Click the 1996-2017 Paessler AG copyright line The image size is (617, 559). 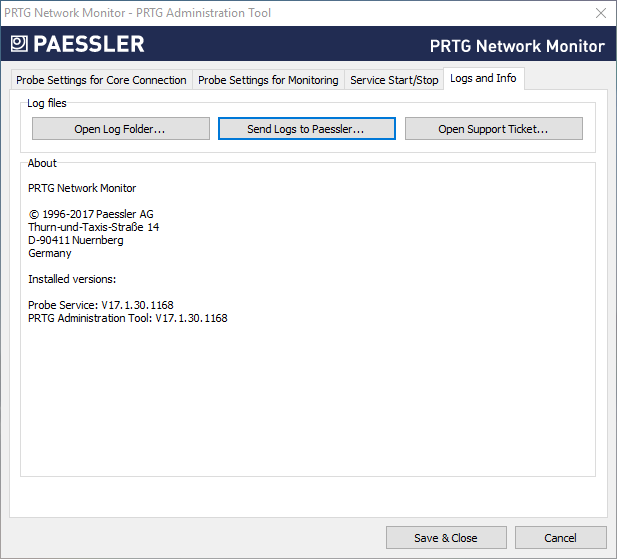(x=91, y=214)
